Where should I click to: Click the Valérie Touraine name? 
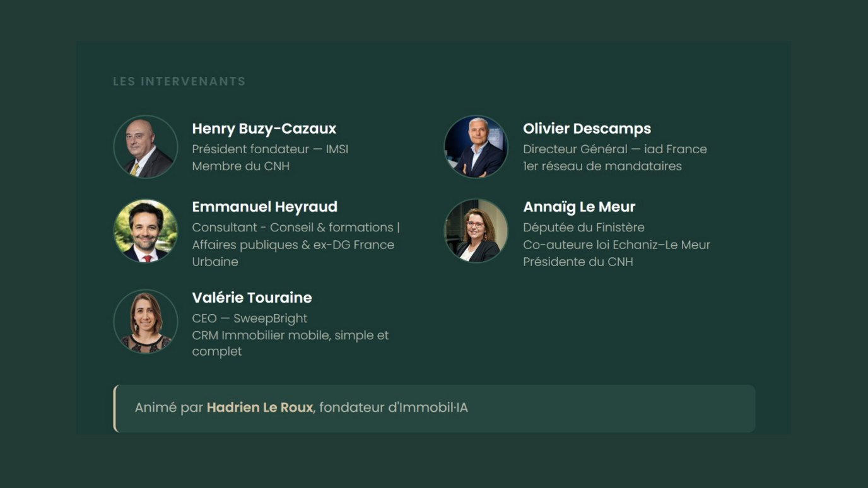click(252, 298)
